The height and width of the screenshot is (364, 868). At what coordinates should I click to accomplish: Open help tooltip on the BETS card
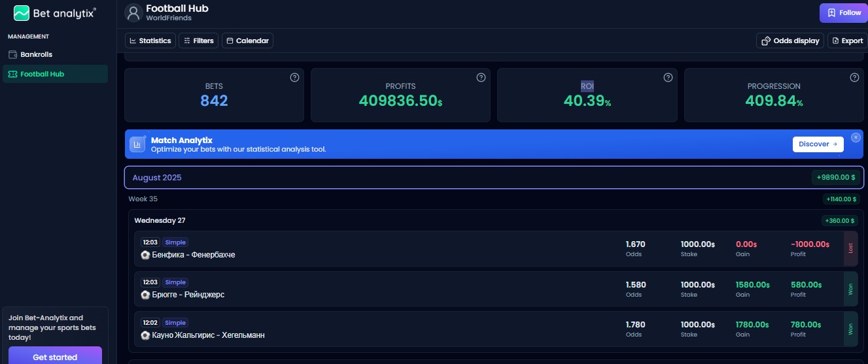(x=294, y=78)
